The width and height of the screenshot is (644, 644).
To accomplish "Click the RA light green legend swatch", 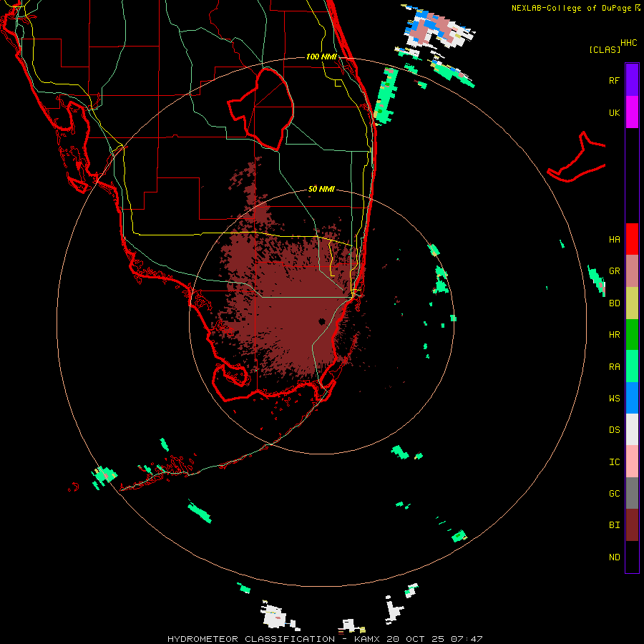I will pos(632,366).
